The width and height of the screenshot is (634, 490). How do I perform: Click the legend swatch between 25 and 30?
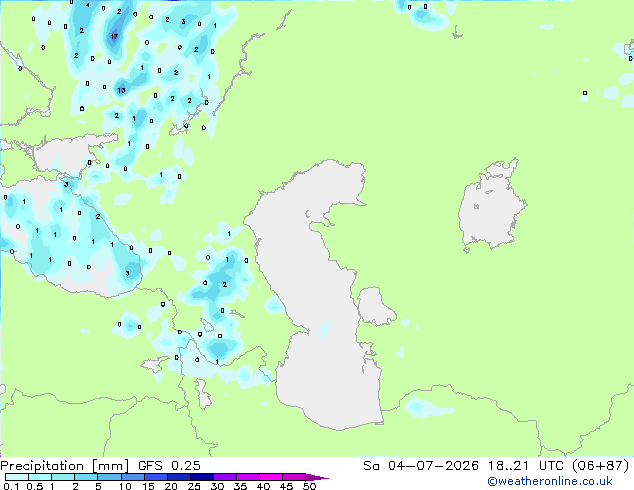coord(201,477)
